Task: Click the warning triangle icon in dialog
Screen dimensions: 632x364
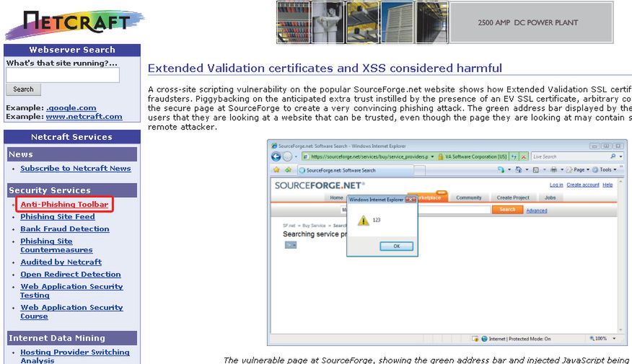Action: pyautogui.click(x=363, y=221)
